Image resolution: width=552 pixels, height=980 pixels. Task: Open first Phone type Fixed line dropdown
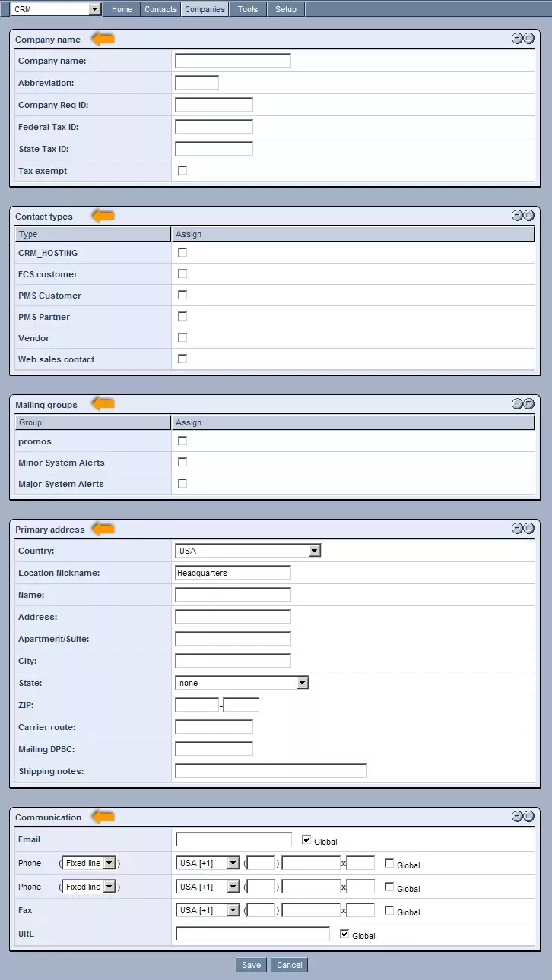(89, 863)
